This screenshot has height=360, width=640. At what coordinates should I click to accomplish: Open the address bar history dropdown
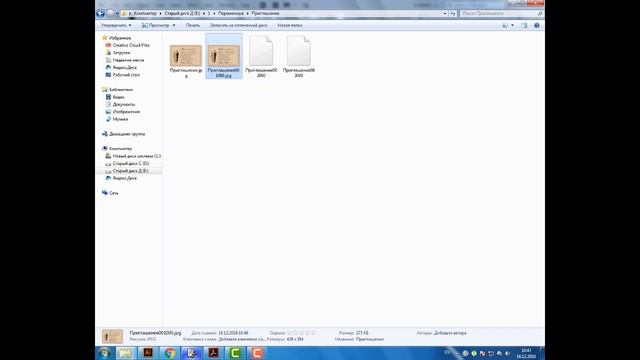[x=445, y=13]
